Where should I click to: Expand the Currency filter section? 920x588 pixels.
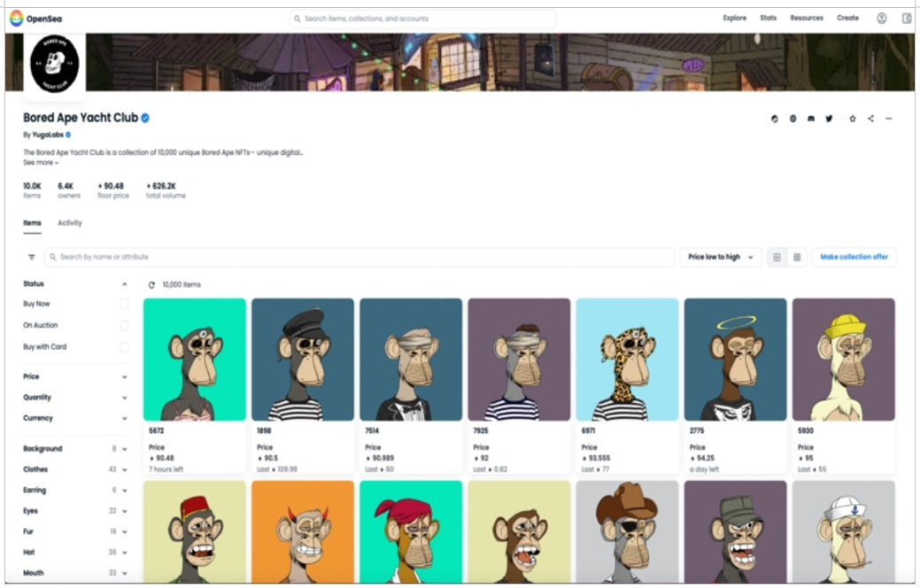click(x=75, y=418)
